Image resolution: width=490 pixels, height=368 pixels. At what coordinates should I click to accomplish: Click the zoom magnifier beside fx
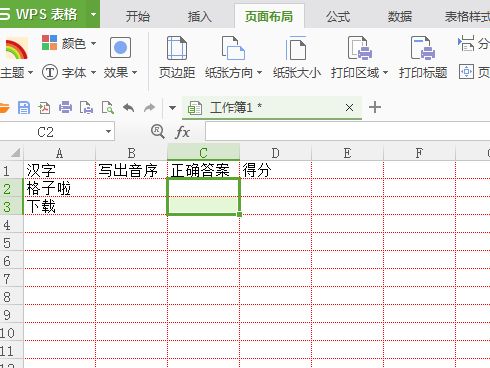[157, 132]
